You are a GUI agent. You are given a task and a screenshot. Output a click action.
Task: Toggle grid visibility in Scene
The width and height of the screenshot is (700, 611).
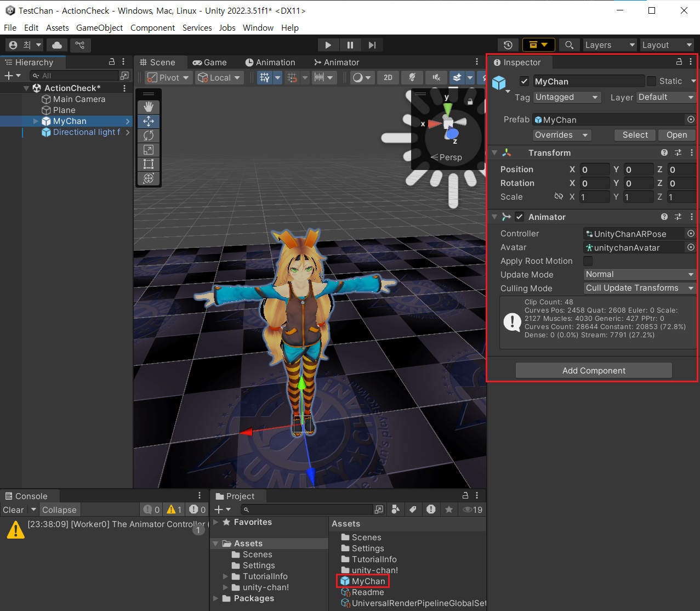[x=265, y=78]
